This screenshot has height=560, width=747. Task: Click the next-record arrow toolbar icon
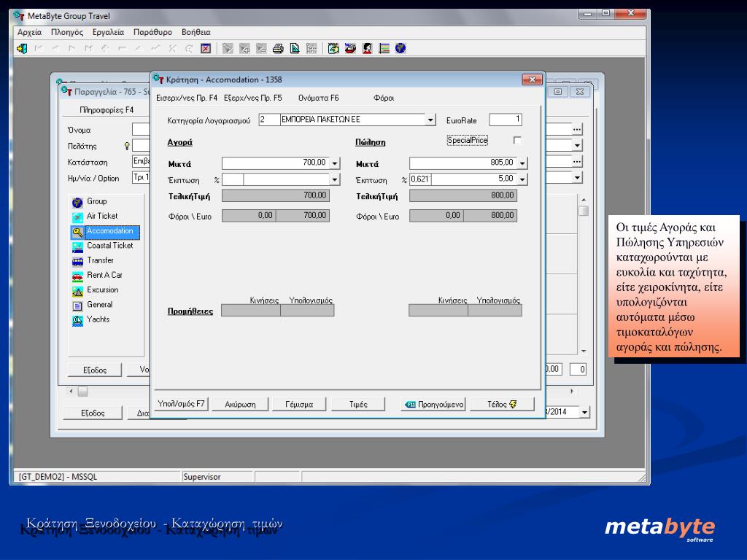tap(72, 48)
